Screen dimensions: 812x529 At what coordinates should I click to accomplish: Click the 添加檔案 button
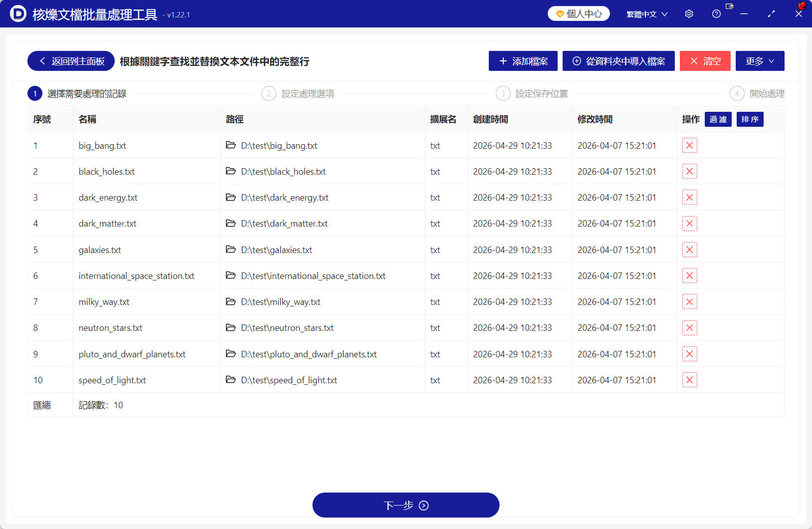pos(523,61)
